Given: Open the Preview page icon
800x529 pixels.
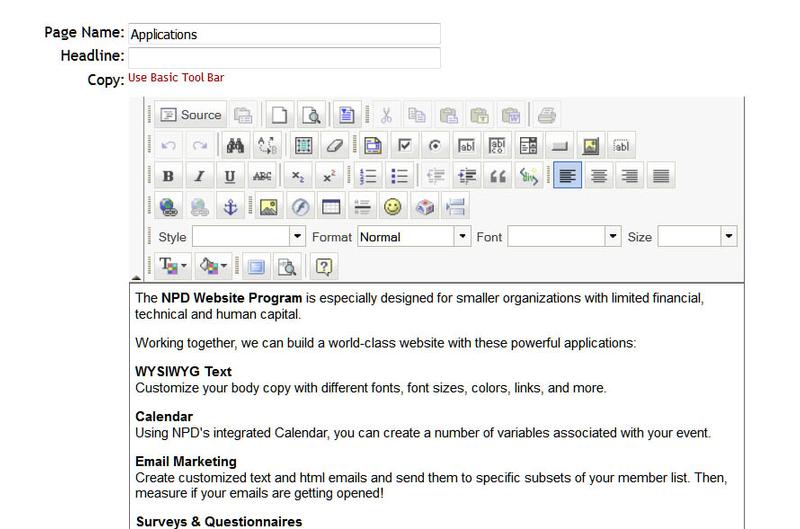Looking at the screenshot, I should [310, 115].
